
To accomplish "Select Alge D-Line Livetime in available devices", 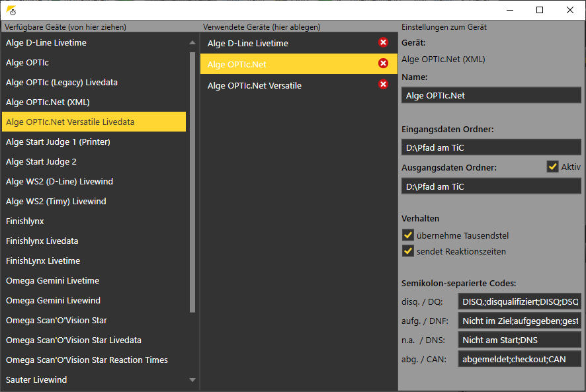I will click(x=94, y=42).
